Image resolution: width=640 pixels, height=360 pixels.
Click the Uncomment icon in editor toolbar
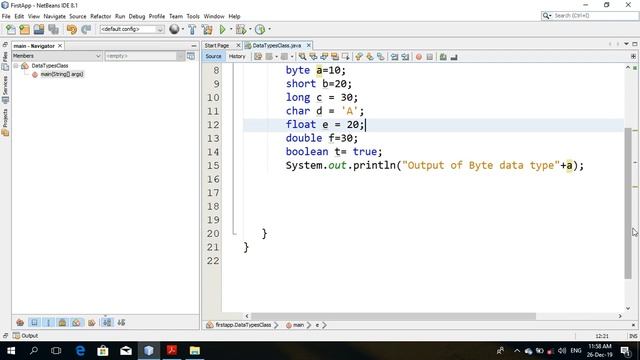(454, 57)
